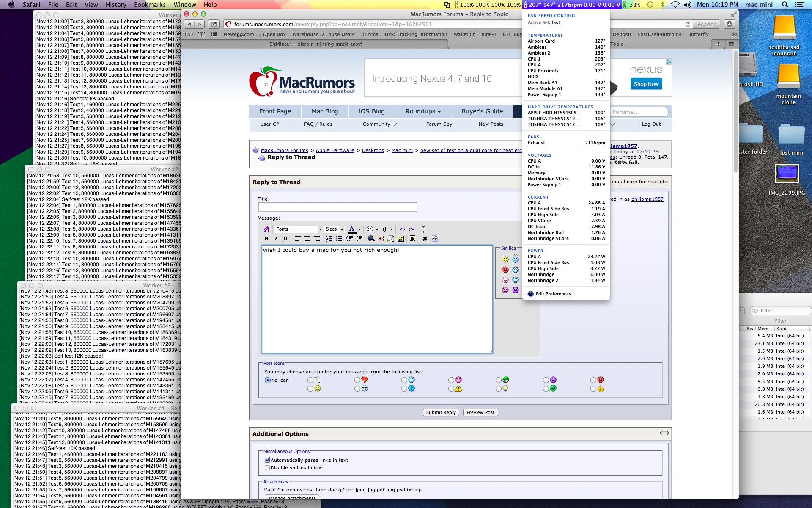This screenshot has height=508, width=812.
Task: Expand the Community submenu
Action: 379,124
